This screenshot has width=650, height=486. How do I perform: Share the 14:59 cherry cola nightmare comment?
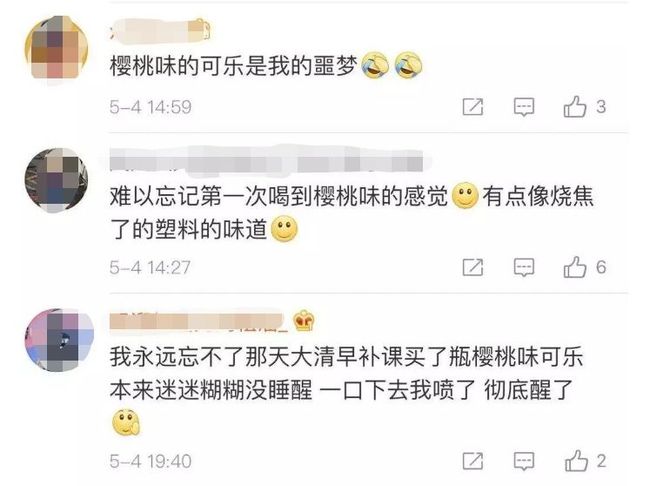pyautogui.click(x=473, y=107)
